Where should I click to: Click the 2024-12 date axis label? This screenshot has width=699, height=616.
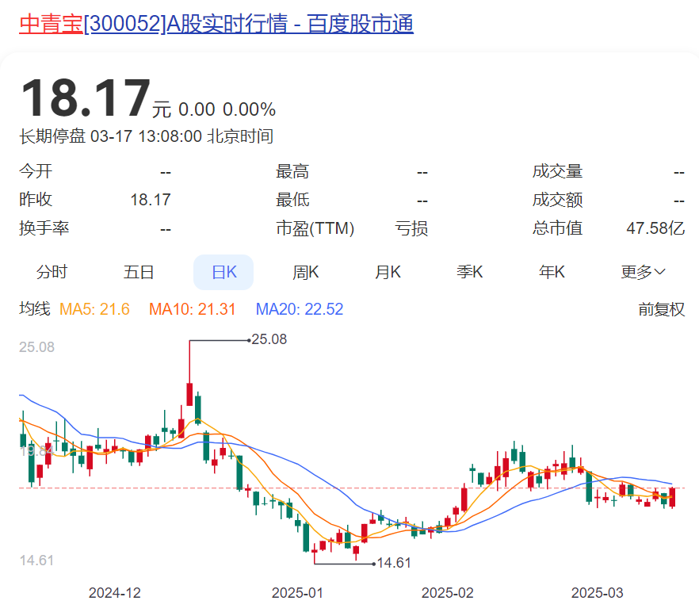click(115, 593)
